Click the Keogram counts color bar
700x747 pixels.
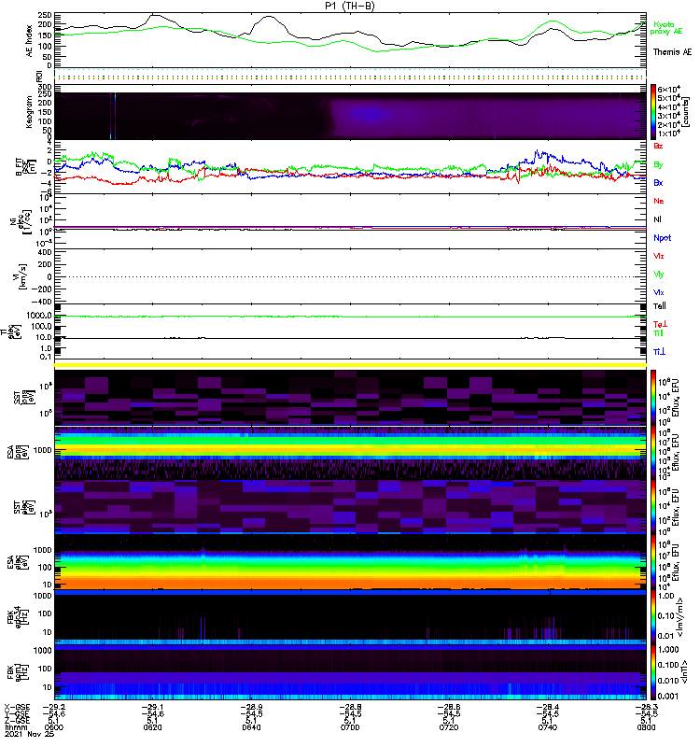coord(653,112)
